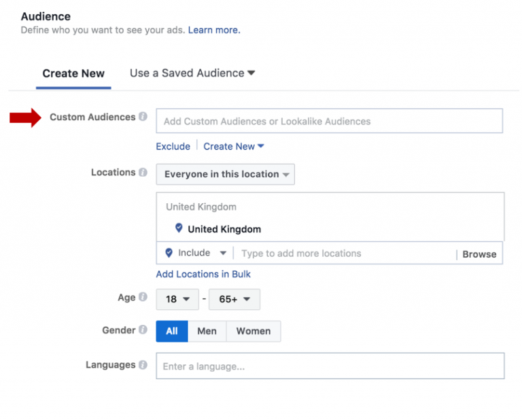Switch to Create New tab
Image resolution: width=522 pixels, height=420 pixels.
coord(73,73)
